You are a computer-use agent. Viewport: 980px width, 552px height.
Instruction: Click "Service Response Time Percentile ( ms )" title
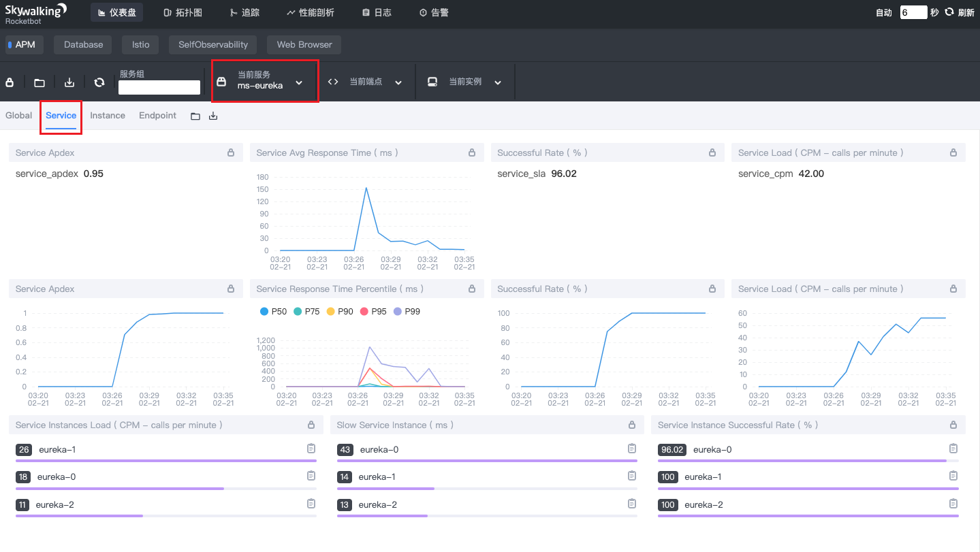(340, 289)
